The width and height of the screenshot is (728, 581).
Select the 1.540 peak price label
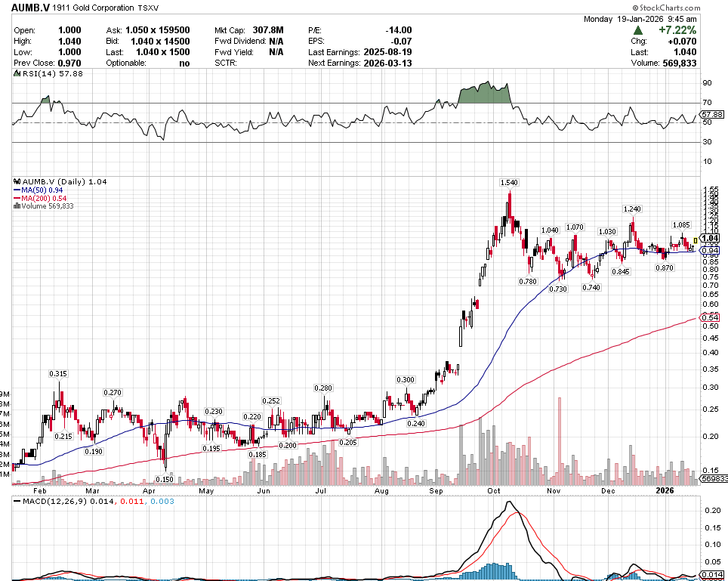point(510,183)
